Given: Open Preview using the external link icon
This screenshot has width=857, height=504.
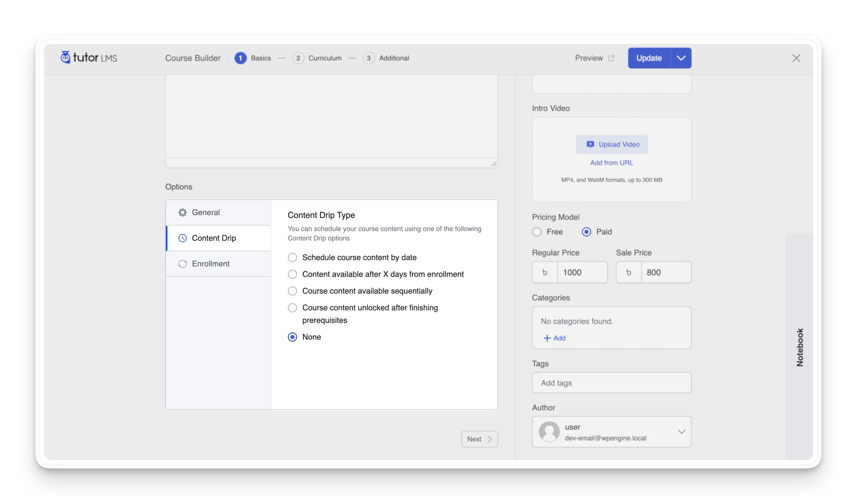Looking at the screenshot, I should click(x=611, y=58).
